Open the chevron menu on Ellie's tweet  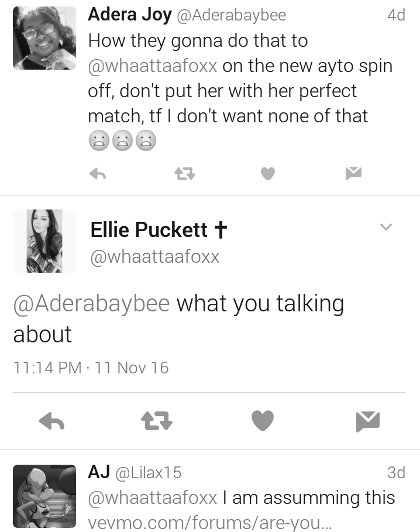385,226
